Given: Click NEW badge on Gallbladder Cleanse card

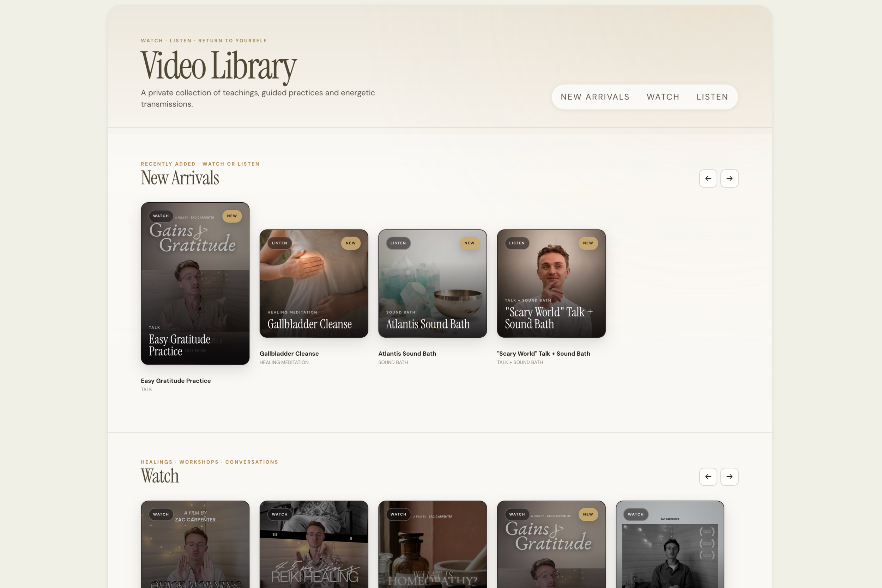Looking at the screenshot, I should (x=351, y=243).
